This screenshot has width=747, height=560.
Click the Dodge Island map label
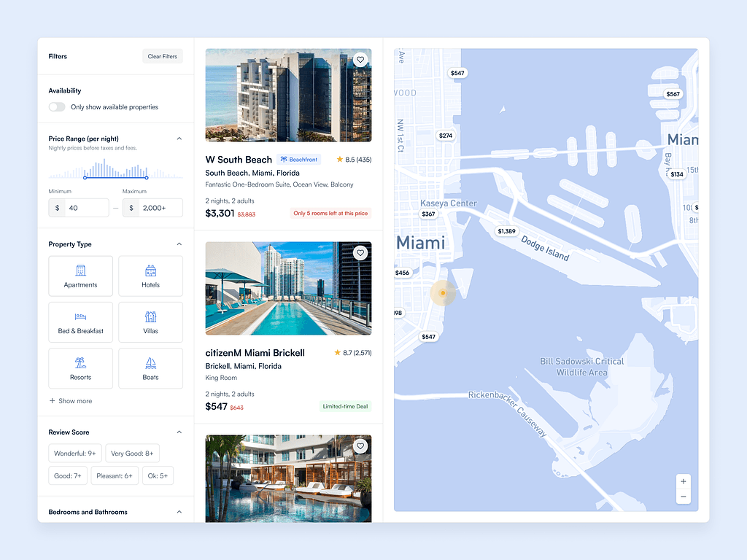pos(544,248)
